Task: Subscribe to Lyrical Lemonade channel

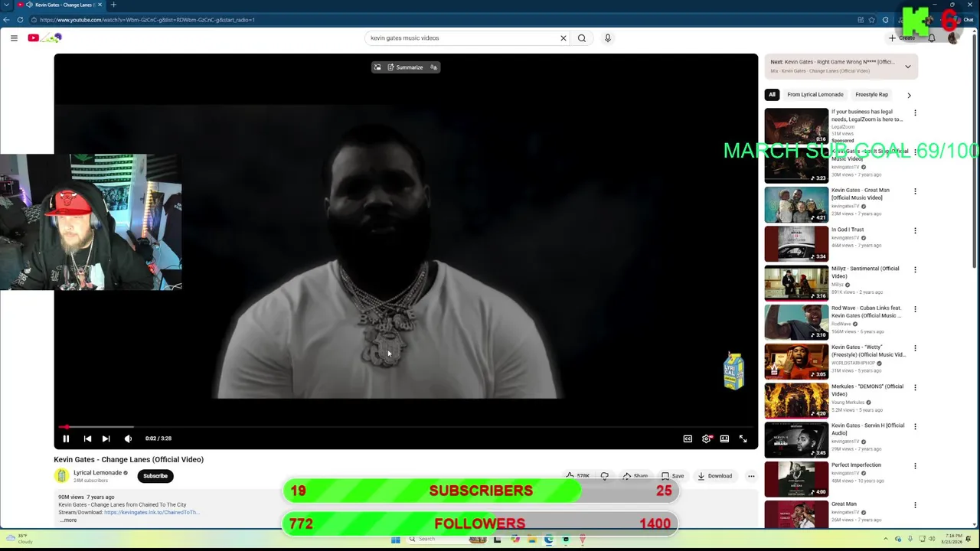Action: click(155, 476)
